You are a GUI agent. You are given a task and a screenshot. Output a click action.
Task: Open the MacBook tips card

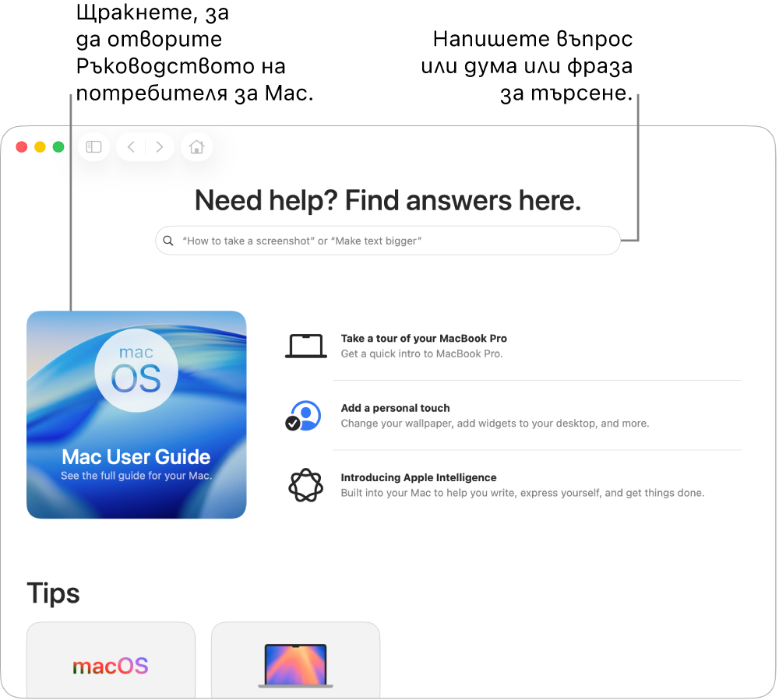pos(295,660)
